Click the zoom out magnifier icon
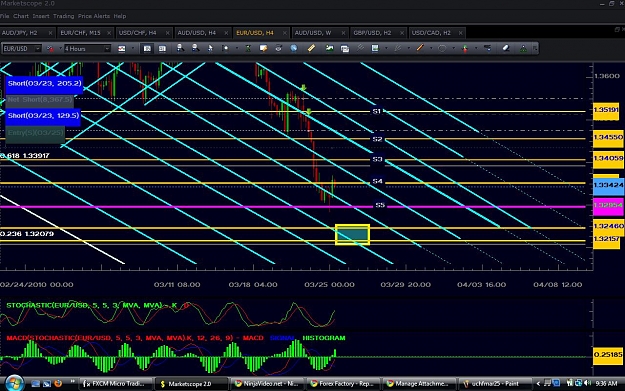The image size is (625, 391). pyautogui.click(x=195, y=48)
